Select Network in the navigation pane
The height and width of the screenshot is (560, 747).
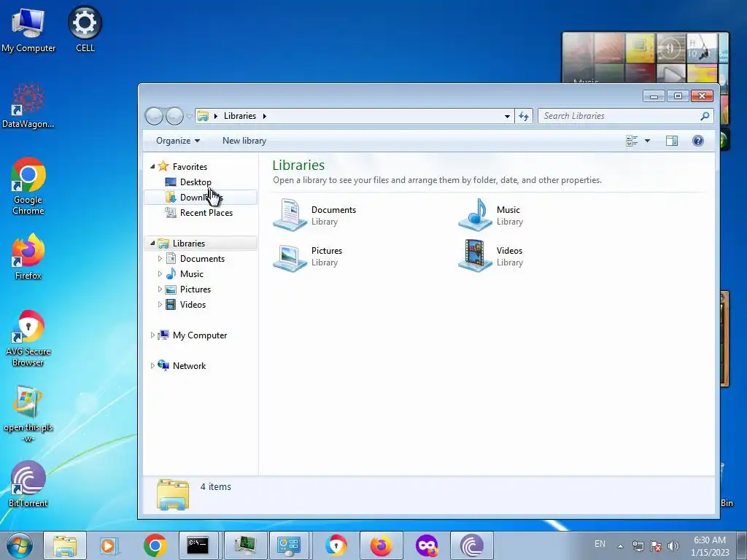tap(189, 366)
